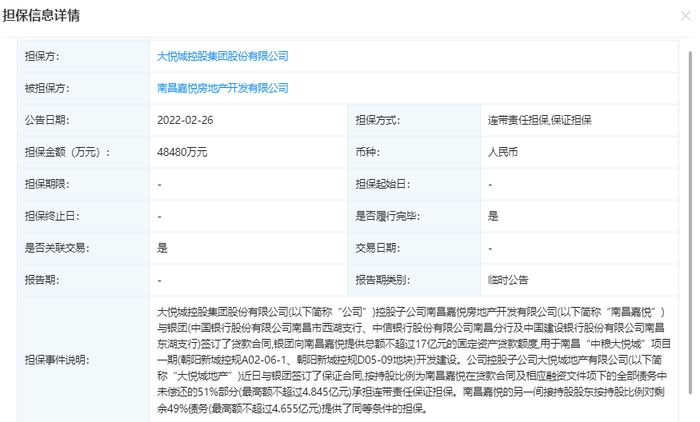Screen dimensions: 700x422
Task: Click the 担保期限 label
Action: click(47, 184)
